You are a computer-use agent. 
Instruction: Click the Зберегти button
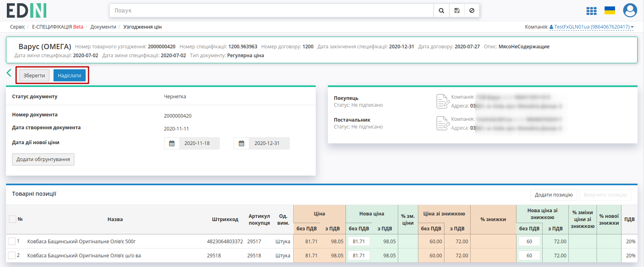coord(34,75)
